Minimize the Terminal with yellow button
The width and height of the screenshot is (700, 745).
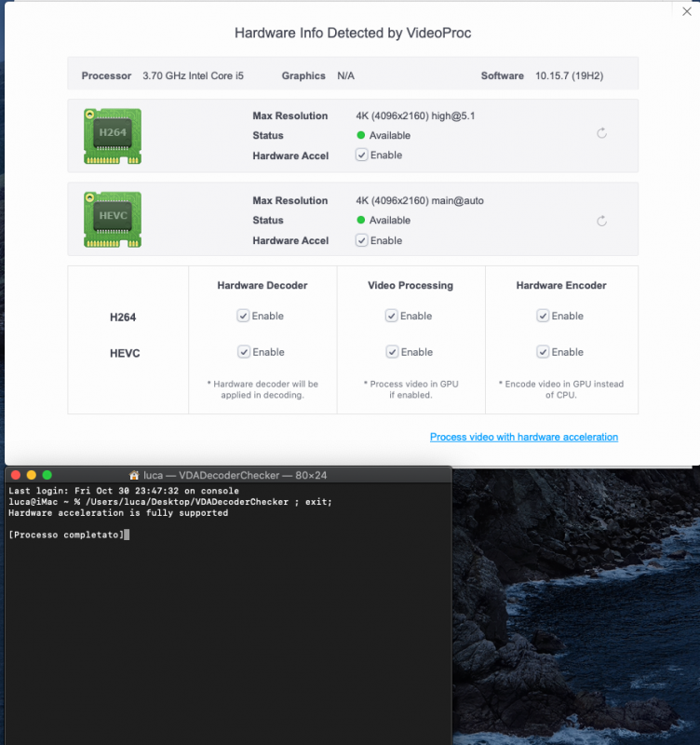coord(32,475)
